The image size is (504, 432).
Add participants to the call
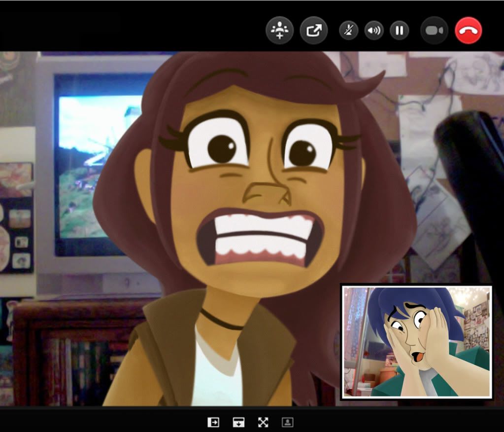[280, 30]
